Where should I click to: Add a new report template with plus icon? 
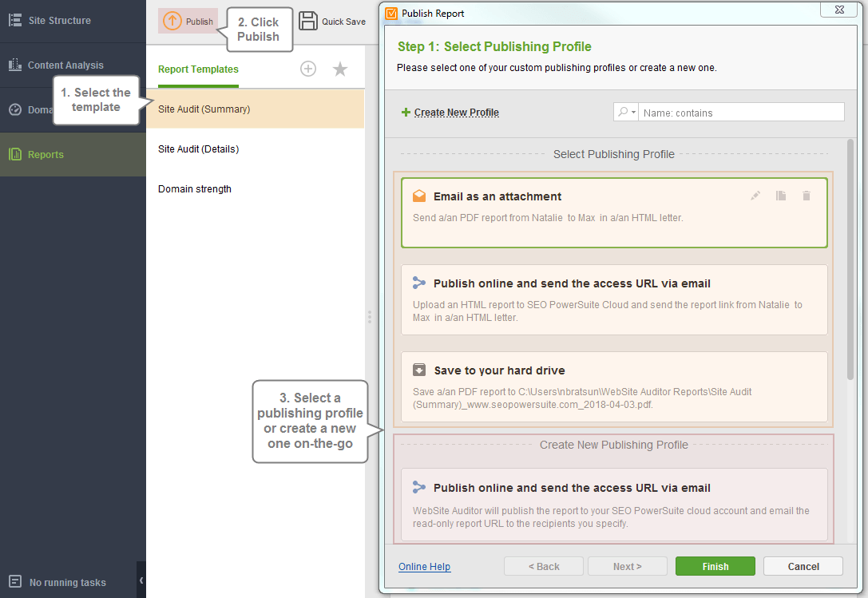(x=308, y=69)
